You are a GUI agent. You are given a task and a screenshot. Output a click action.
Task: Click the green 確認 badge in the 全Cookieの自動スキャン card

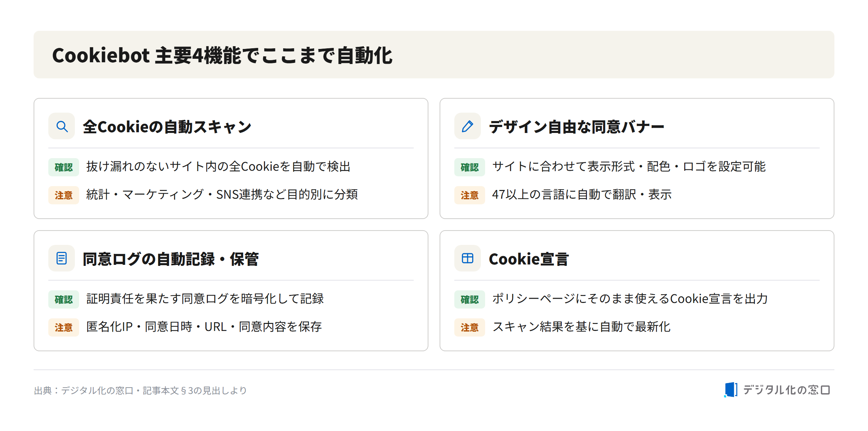64,167
